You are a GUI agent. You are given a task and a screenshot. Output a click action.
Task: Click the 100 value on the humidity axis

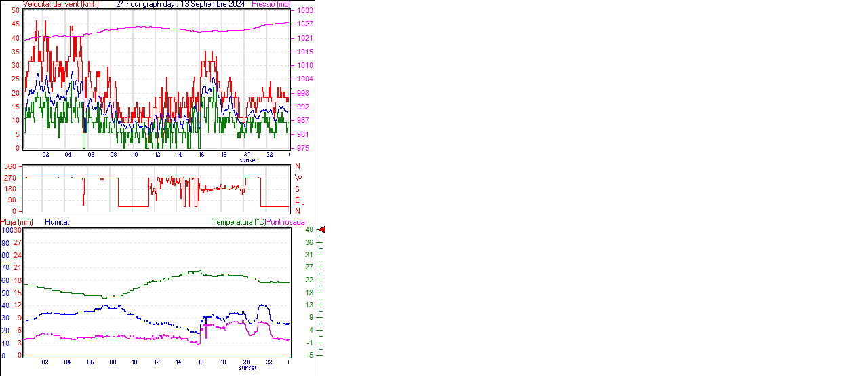pyautogui.click(x=7, y=230)
